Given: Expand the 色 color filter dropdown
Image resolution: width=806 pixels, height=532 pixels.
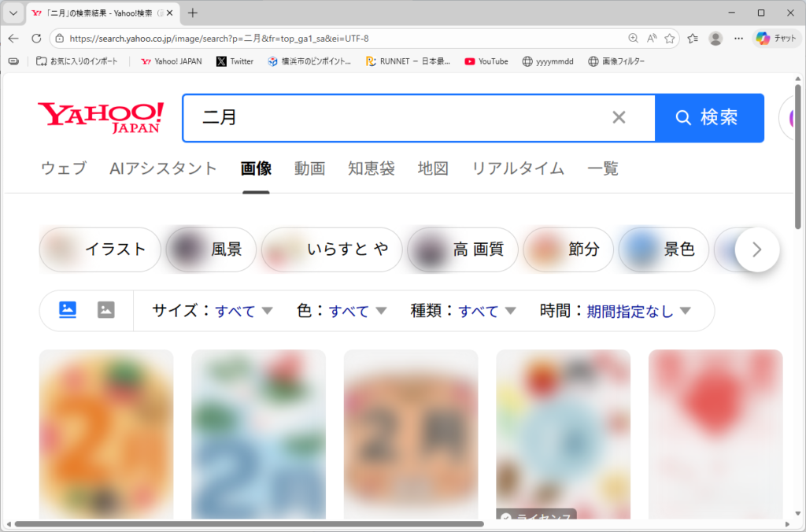Looking at the screenshot, I should (342, 311).
